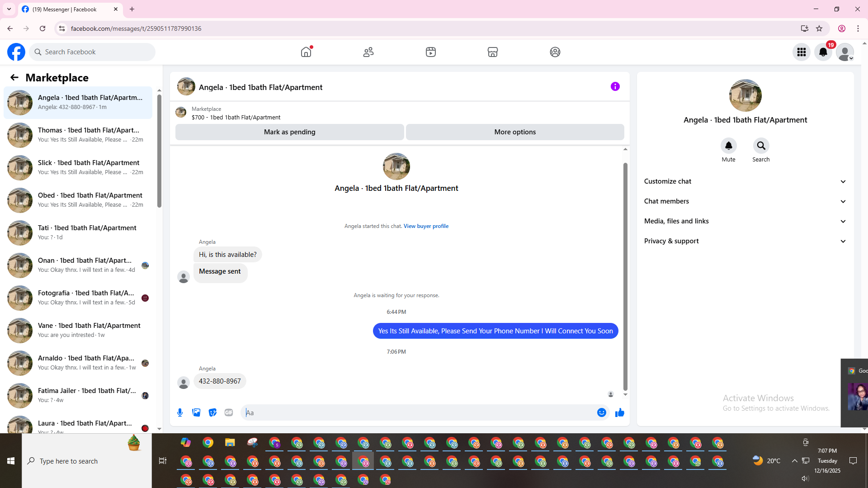
Task: Open File Explorer from the taskbar
Action: point(230,443)
